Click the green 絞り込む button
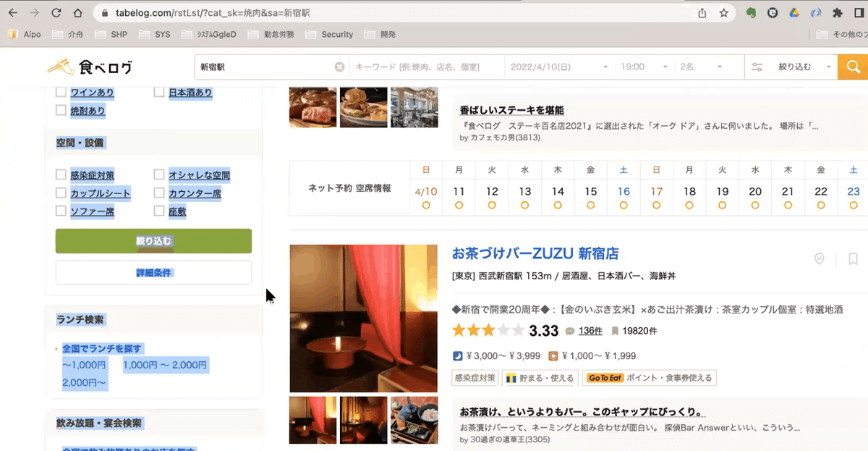The image size is (868, 451). 153,241
